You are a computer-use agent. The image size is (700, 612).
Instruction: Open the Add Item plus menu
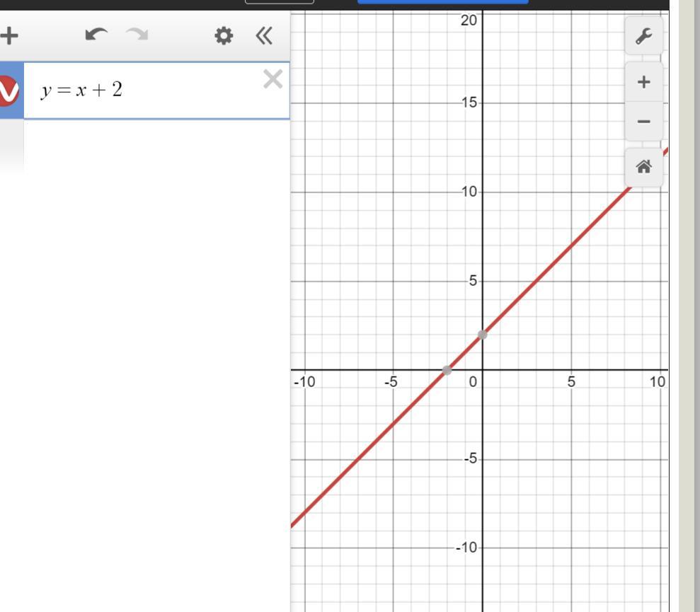pyautogui.click(x=9, y=35)
